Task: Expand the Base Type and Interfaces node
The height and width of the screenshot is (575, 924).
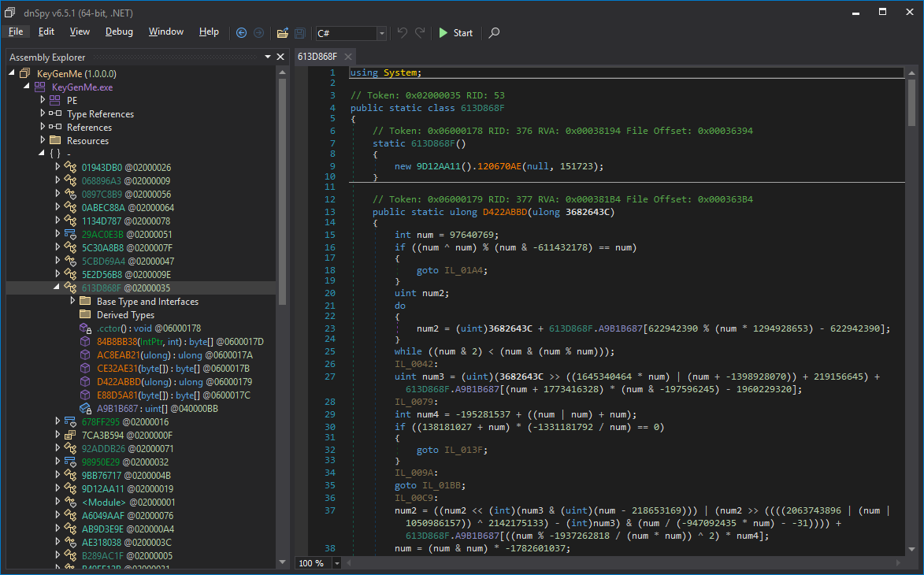Action: point(73,301)
